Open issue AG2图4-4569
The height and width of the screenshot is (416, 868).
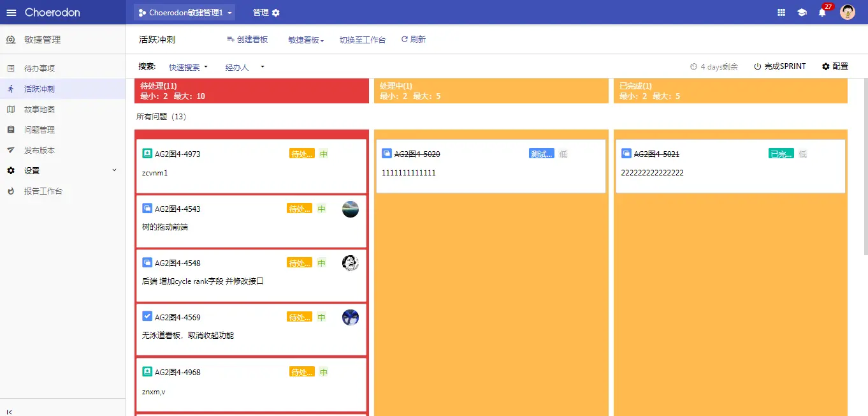point(178,317)
